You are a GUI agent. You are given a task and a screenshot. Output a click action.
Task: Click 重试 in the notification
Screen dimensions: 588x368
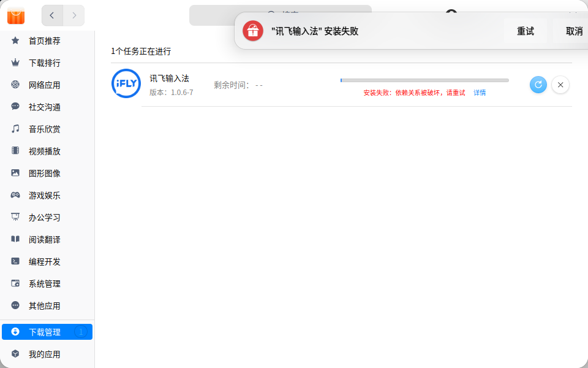tap(525, 31)
